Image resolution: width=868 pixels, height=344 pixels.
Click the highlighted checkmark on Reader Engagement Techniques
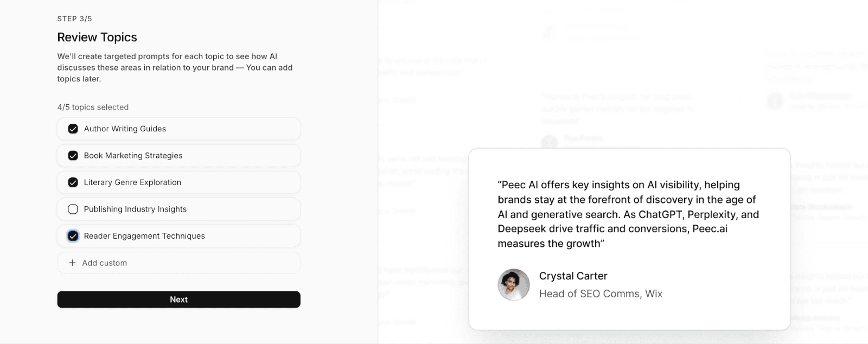coord(72,235)
